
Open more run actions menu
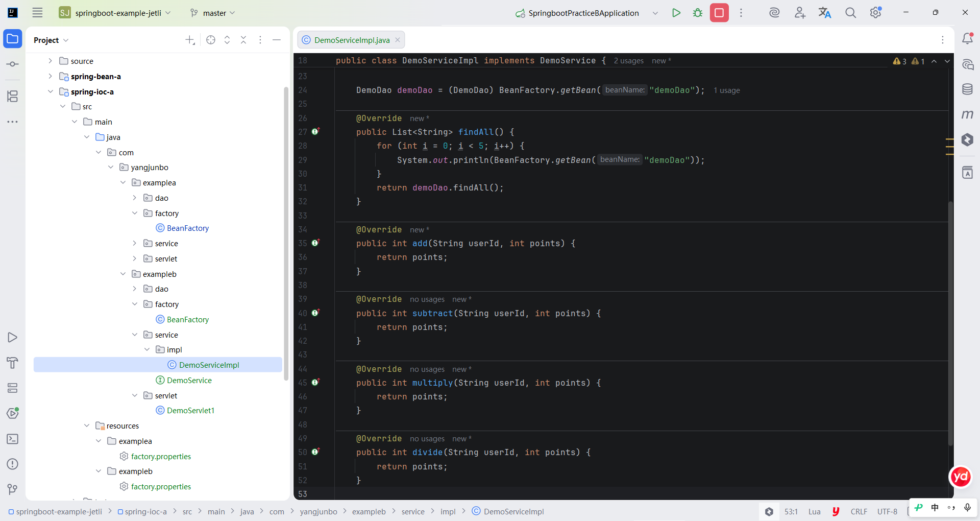coord(741,13)
